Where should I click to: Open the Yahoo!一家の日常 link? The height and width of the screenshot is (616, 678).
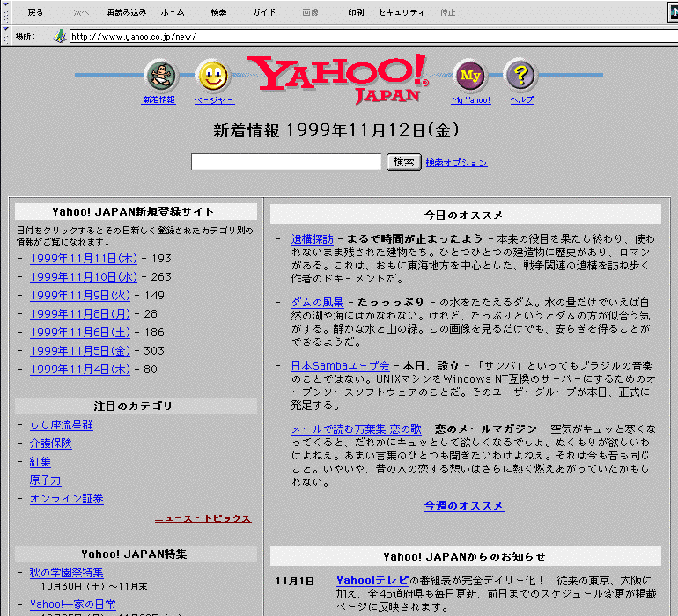pos(72,604)
